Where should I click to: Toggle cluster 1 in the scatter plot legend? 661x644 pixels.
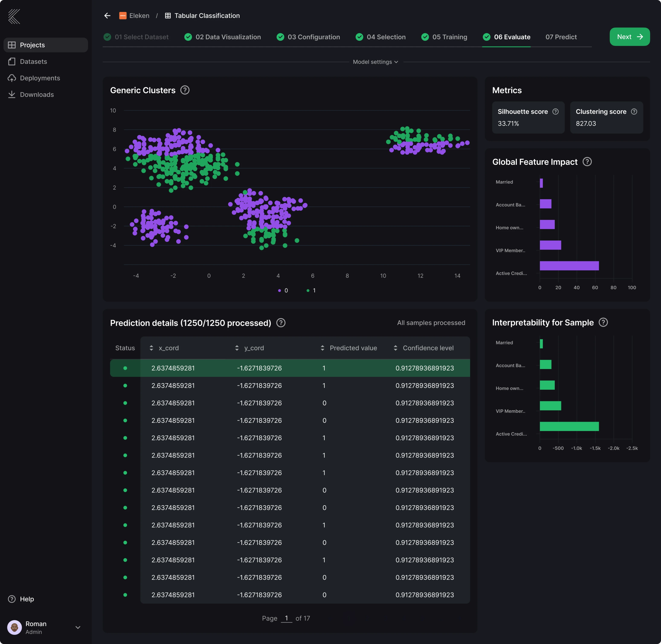311,290
